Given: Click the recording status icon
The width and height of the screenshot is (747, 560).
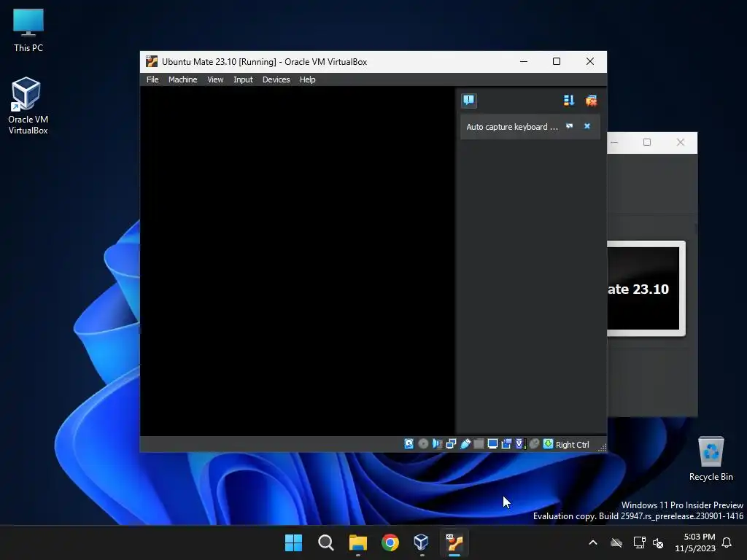Looking at the screenshot, I should (x=506, y=444).
